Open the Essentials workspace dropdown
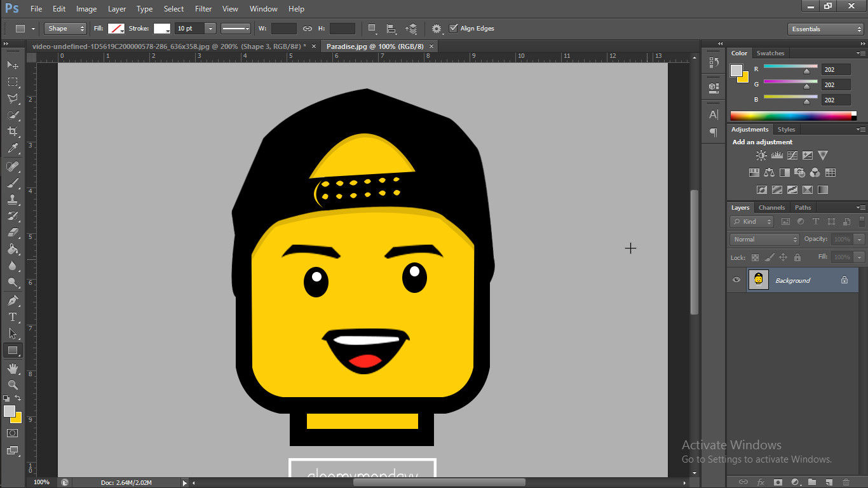 (825, 29)
